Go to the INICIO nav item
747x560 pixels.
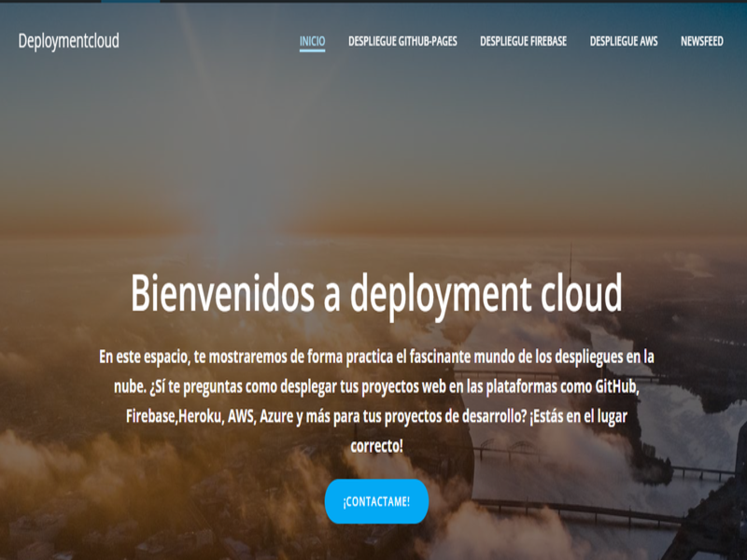click(312, 41)
